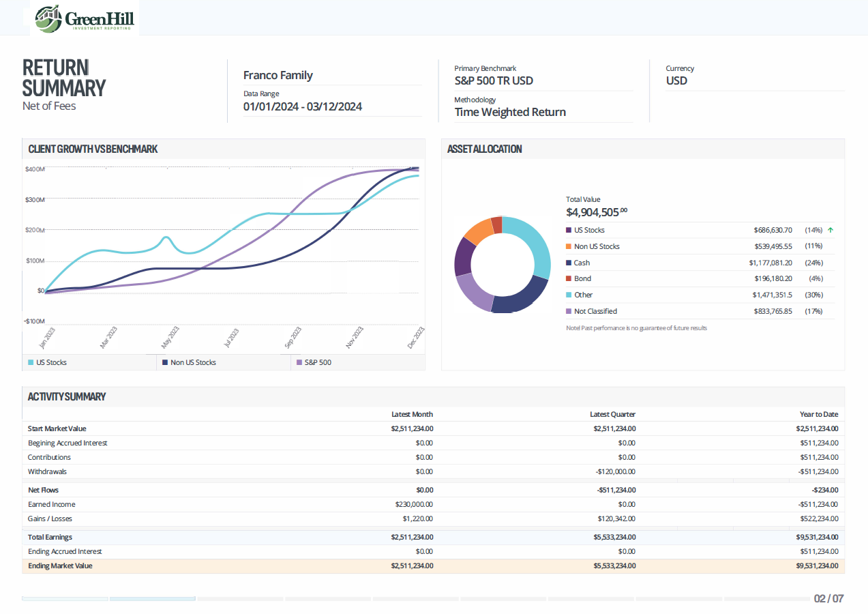Click the 'Begining Accrued Interest' row label
Screen dimensions: 868x614
(68, 443)
